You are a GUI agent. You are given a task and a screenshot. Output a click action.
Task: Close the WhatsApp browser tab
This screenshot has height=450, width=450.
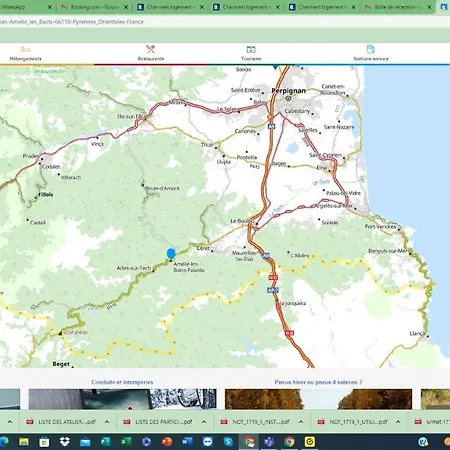point(50,7)
